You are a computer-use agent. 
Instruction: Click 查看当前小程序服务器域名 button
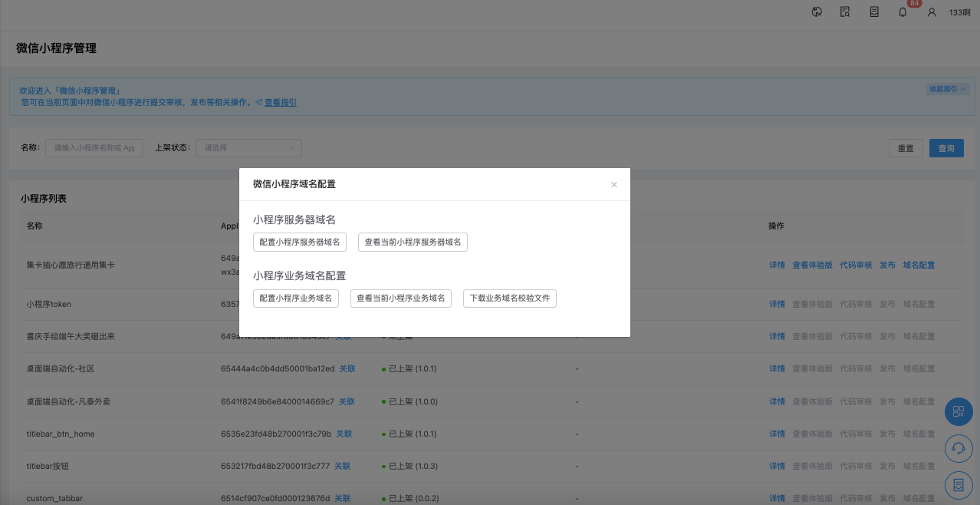(413, 243)
